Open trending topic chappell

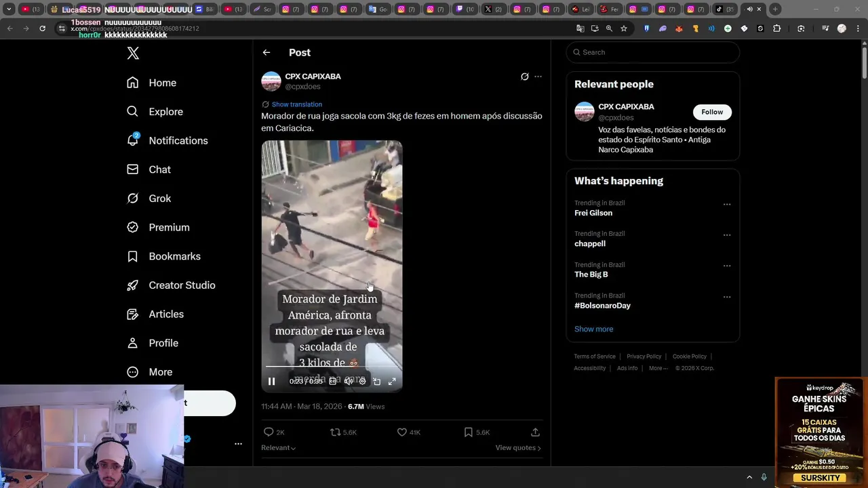[590, 244]
